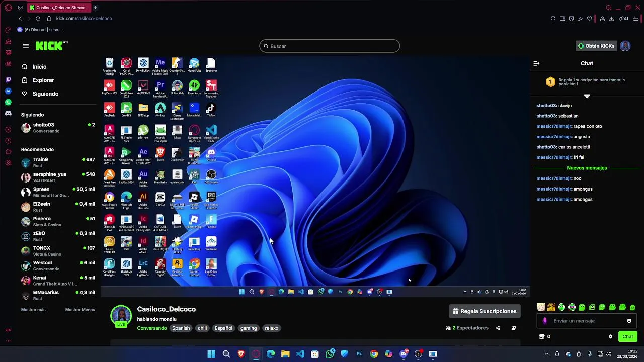Open Discord in Opera GX sidebar

coord(8,113)
